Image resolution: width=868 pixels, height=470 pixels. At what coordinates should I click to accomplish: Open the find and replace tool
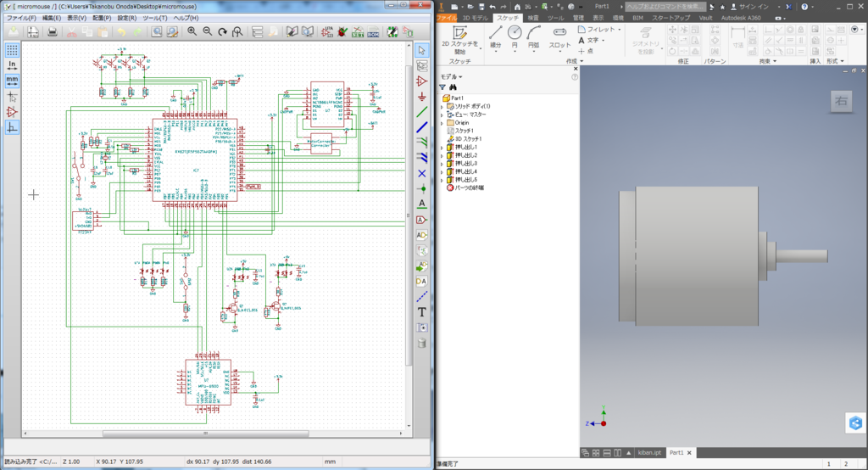pyautogui.click(x=173, y=32)
